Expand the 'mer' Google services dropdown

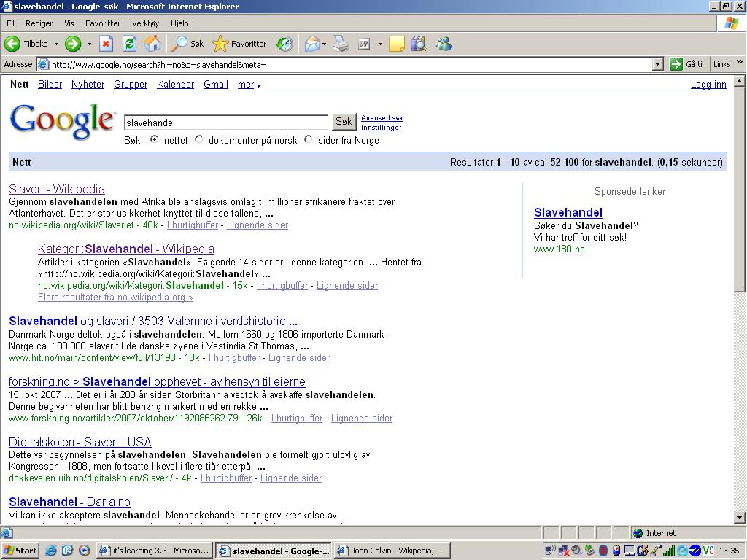click(x=249, y=85)
